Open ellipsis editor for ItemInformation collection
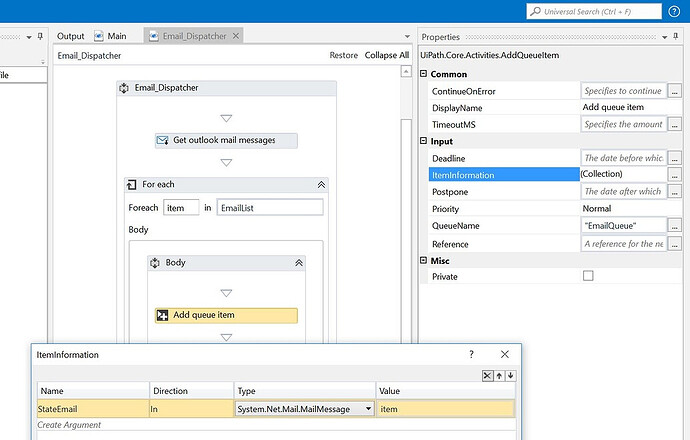The width and height of the screenshot is (690, 440). click(675, 174)
